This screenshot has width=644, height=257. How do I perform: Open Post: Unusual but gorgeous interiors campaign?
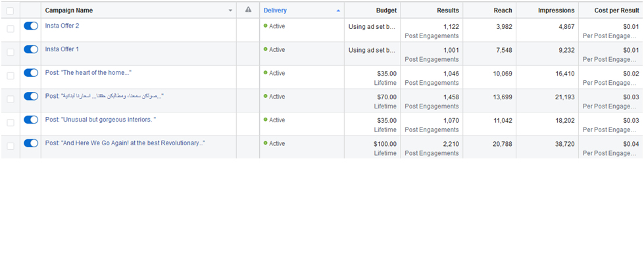101,120
